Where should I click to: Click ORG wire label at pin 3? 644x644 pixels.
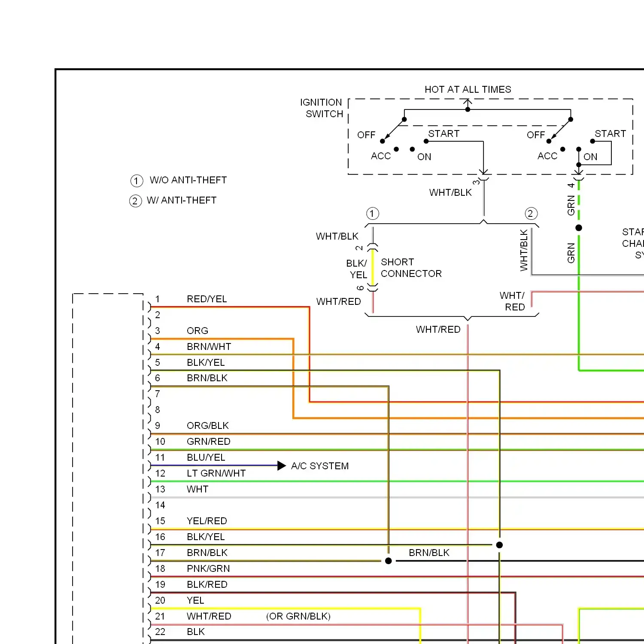pyautogui.click(x=197, y=331)
